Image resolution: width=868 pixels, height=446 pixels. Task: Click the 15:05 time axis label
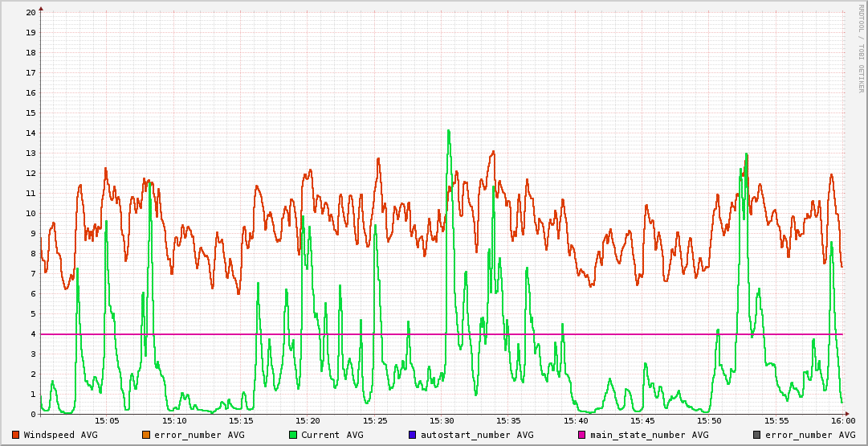pyautogui.click(x=107, y=420)
